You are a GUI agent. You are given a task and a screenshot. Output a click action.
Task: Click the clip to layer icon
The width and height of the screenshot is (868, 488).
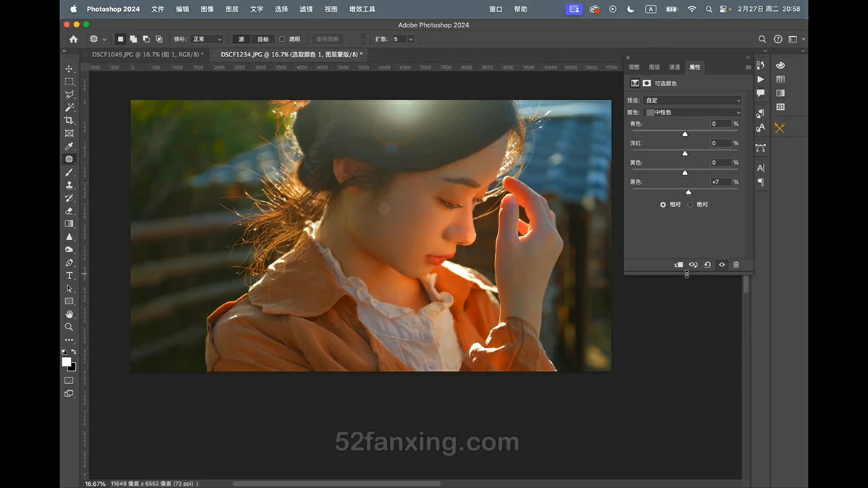pyautogui.click(x=678, y=265)
